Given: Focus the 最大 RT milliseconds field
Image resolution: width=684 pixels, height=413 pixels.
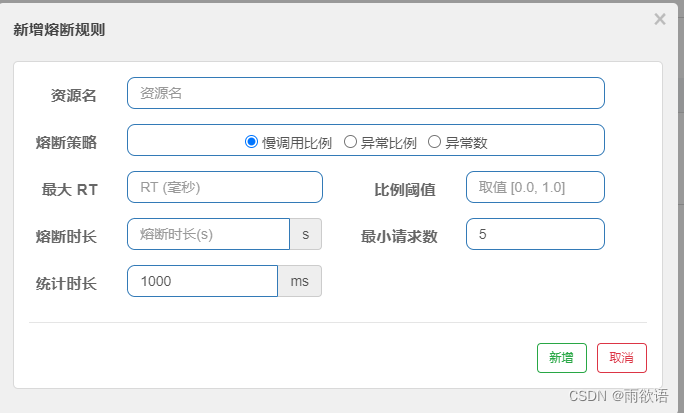Looking at the screenshot, I should pos(225,187).
